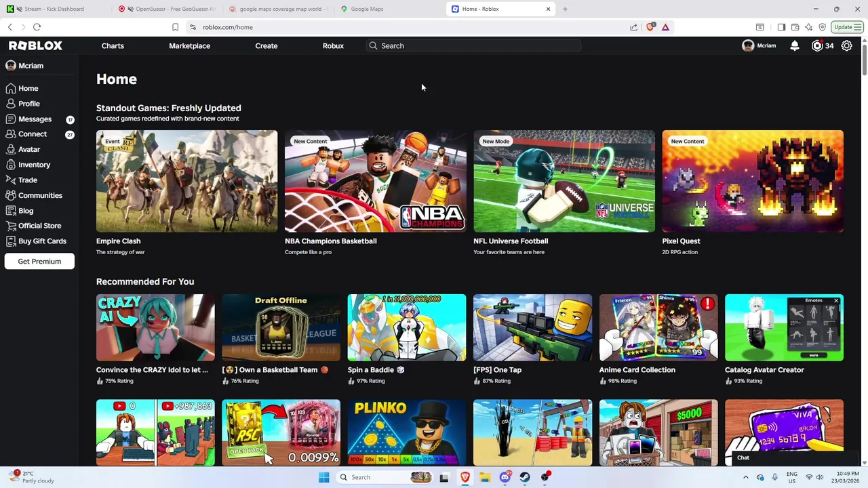Open Official Store in sidebar
Screen dimensions: 868x488
[39, 226]
